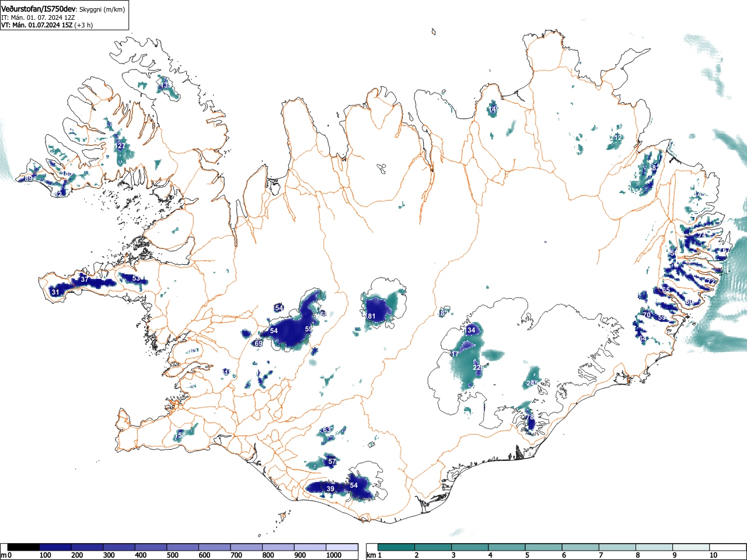Click the 'km 1' label on kilometer legend
Viewport: 747px width, 560px height.
click(374, 555)
